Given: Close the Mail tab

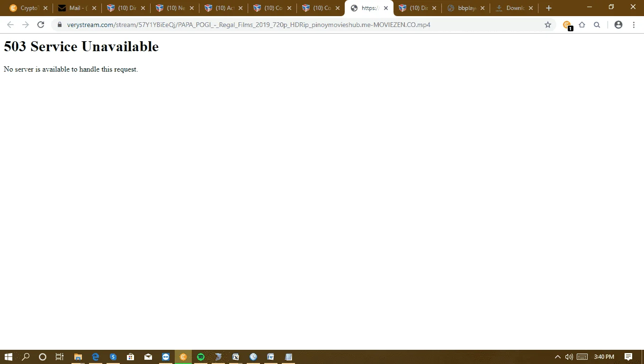Looking at the screenshot, I should pyautogui.click(x=94, y=8).
